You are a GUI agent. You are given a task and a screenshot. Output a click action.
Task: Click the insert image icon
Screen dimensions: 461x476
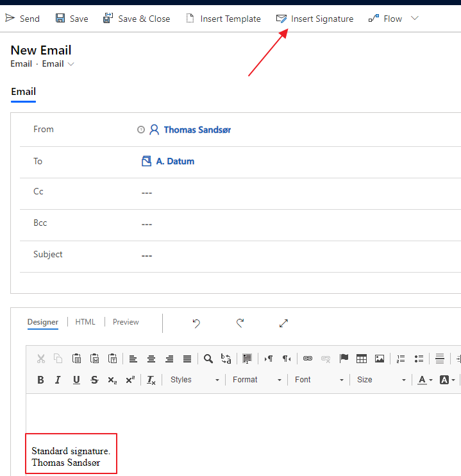point(380,359)
